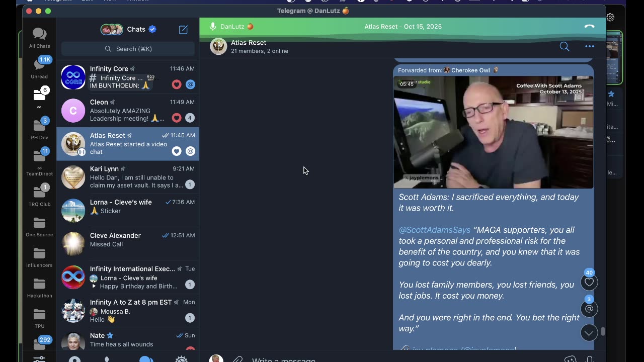The width and height of the screenshot is (644, 362).
Task: Open the Influencers folder
Action: pyautogui.click(x=39, y=256)
